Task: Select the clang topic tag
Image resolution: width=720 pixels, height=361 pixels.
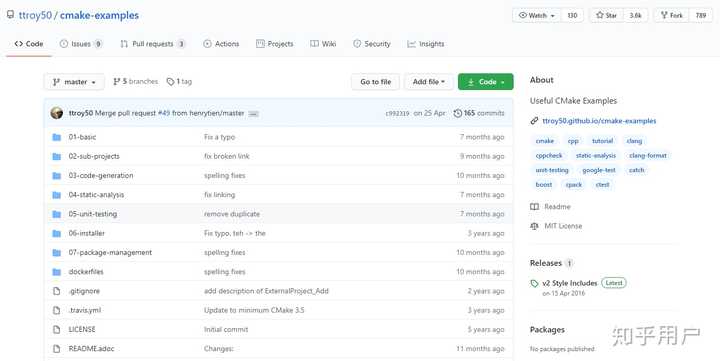Action: [634, 141]
